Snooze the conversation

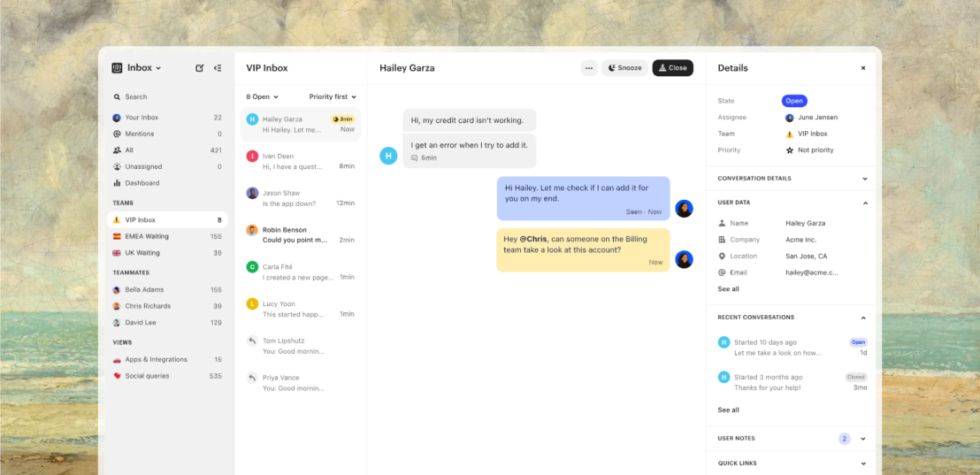click(x=624, y=68)
